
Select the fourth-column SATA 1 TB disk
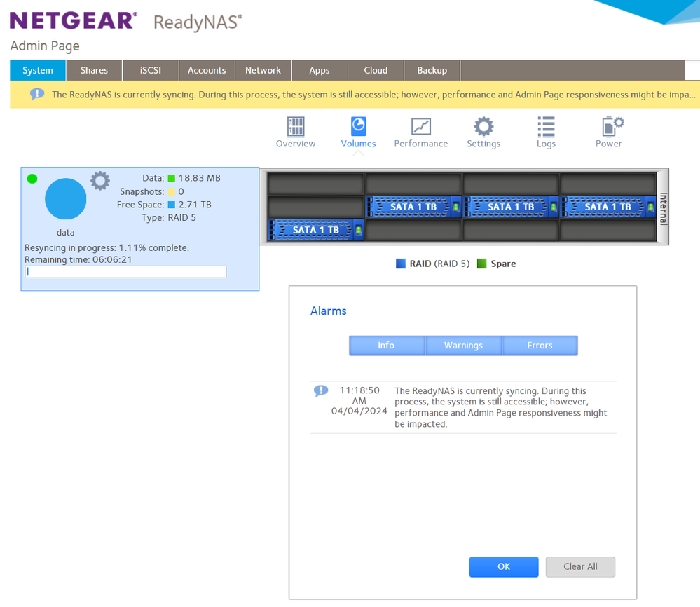click(x=608, y=207)
